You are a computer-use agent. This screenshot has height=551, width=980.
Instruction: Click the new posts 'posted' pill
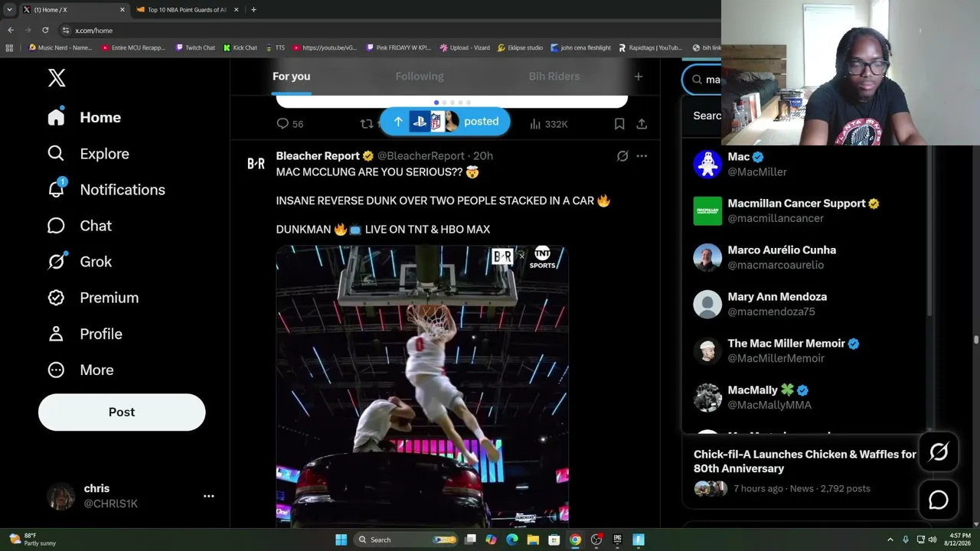tap(445, 122)
